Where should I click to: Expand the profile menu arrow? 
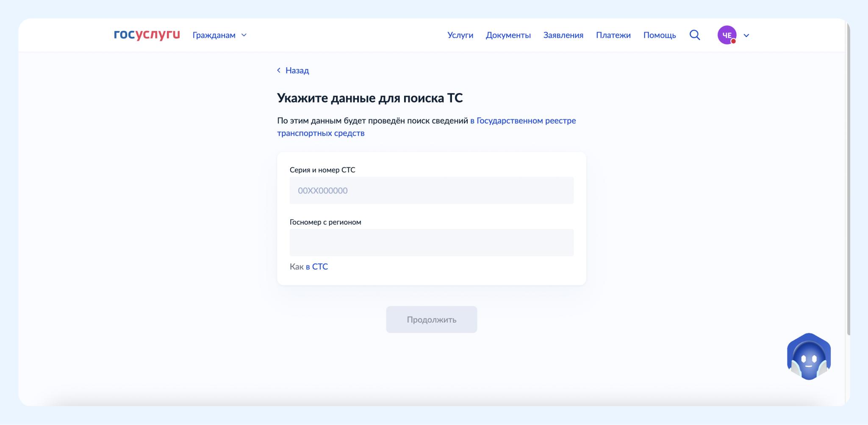tap(746, 36)
